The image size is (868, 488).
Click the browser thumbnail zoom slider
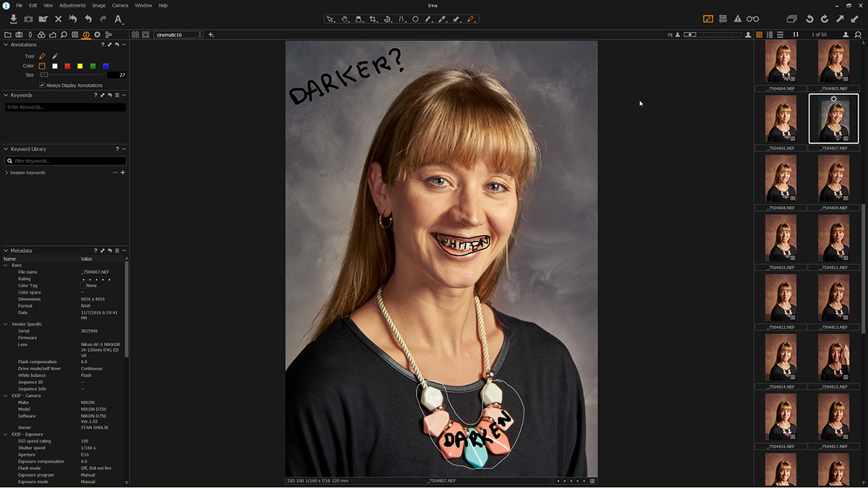pos(712,34)
